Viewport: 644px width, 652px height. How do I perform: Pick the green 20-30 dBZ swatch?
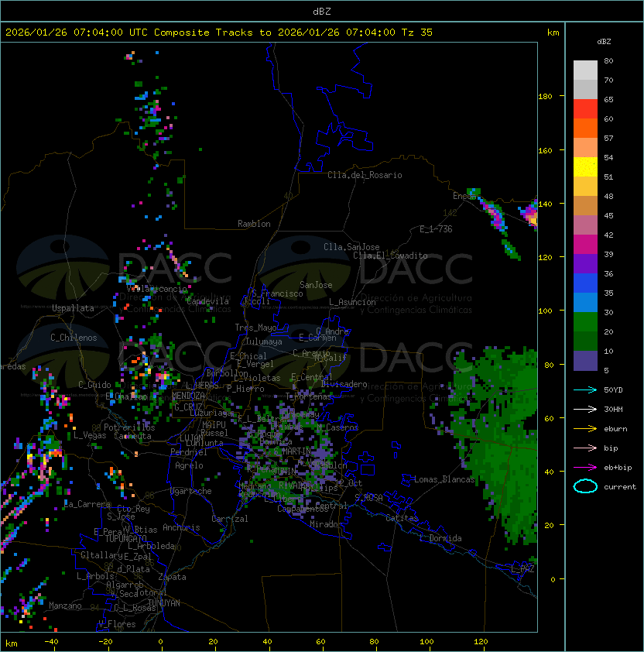coord(585,322)
